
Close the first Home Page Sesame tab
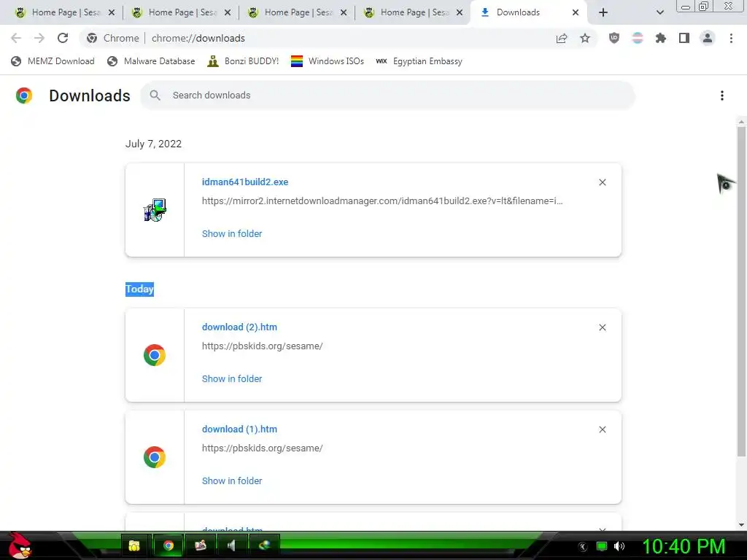pos(112,12)
